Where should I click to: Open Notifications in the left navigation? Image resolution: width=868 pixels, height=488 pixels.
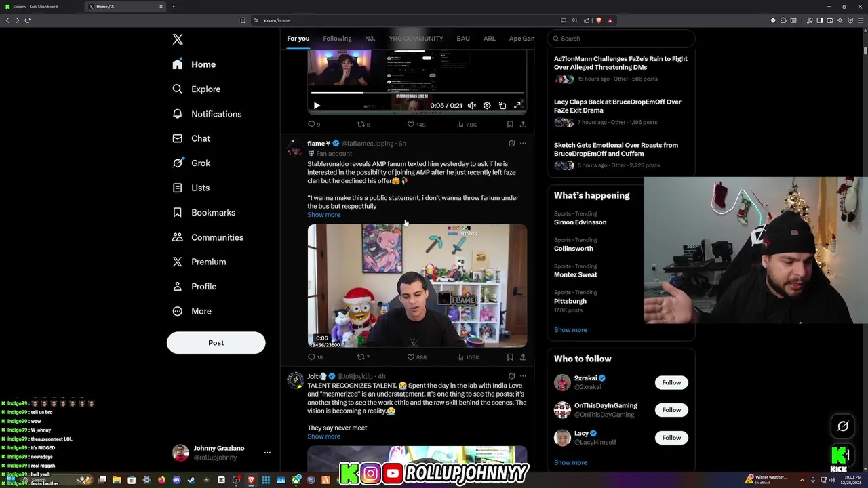pyautogui.click(x=206, y=114)
